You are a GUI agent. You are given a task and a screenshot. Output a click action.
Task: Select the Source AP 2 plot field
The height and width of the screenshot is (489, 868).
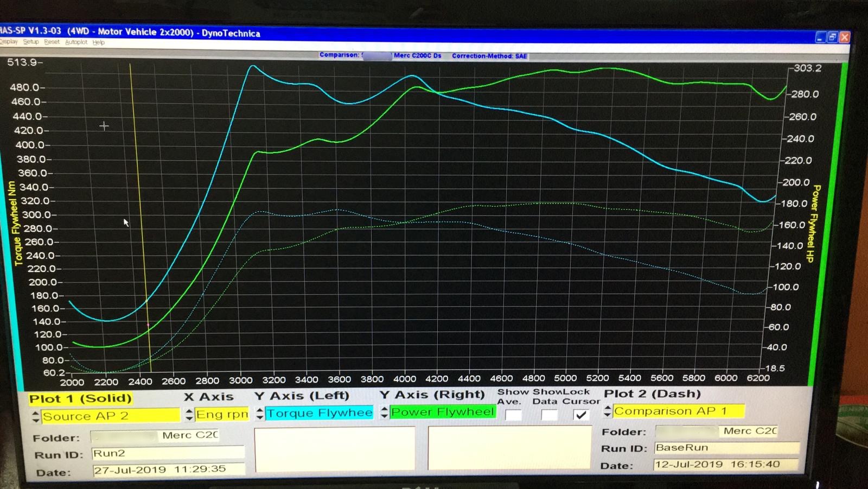click(x=110, y=416)
